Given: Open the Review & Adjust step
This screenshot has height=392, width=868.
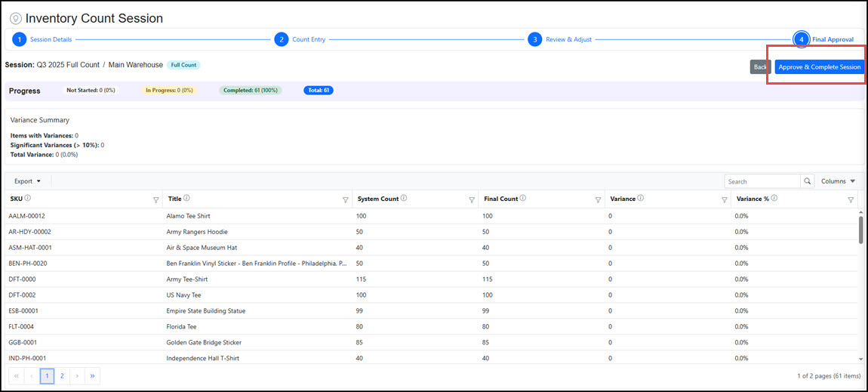Looking at the screenshot, I should tap(534, 39).
